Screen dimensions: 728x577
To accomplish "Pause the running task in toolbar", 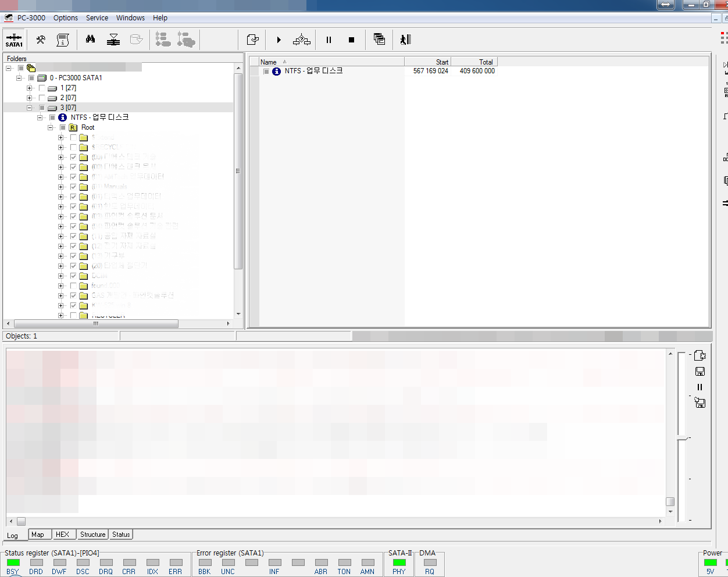I will 329,40.
